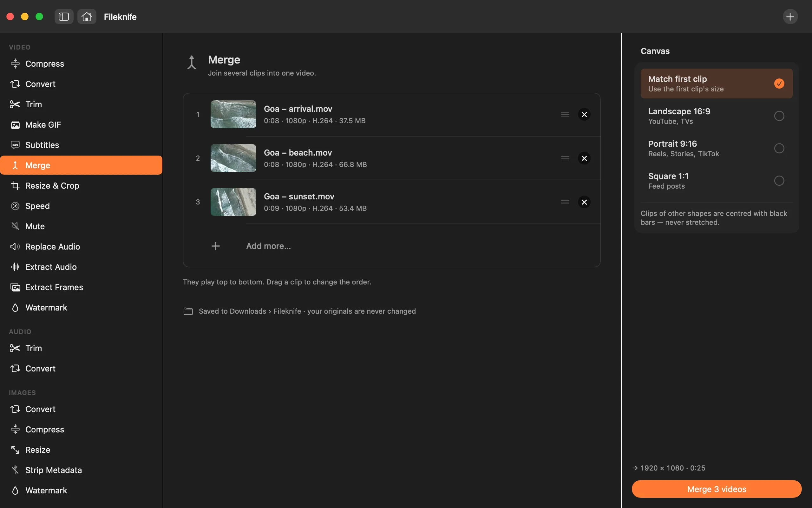This screenshot has height=508, width=812.
Task: Grab the reorder handle of Goa – sunset.mov
Action: click(565, 202)
